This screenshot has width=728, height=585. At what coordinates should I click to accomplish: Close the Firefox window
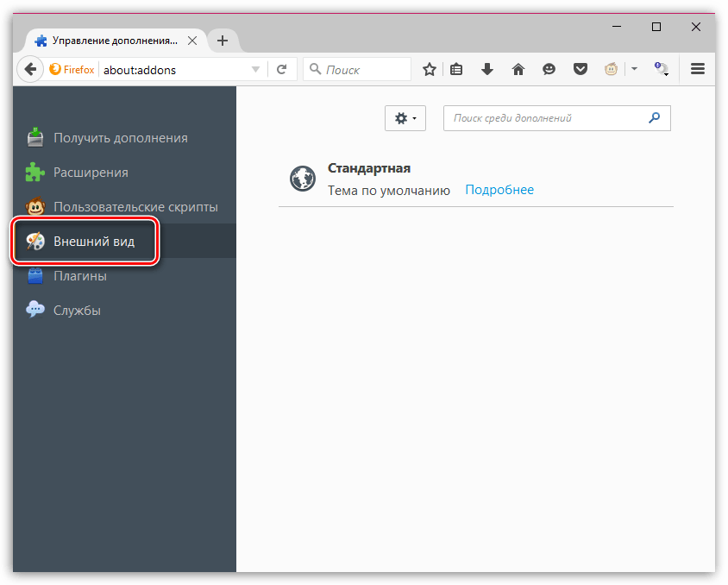click(696, 27)
